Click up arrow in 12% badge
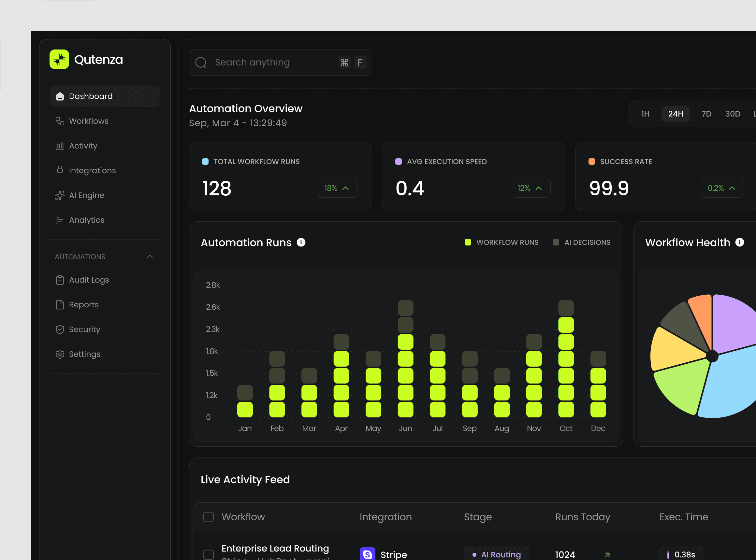Screen dimensions: 756x560 click(539, 188)
